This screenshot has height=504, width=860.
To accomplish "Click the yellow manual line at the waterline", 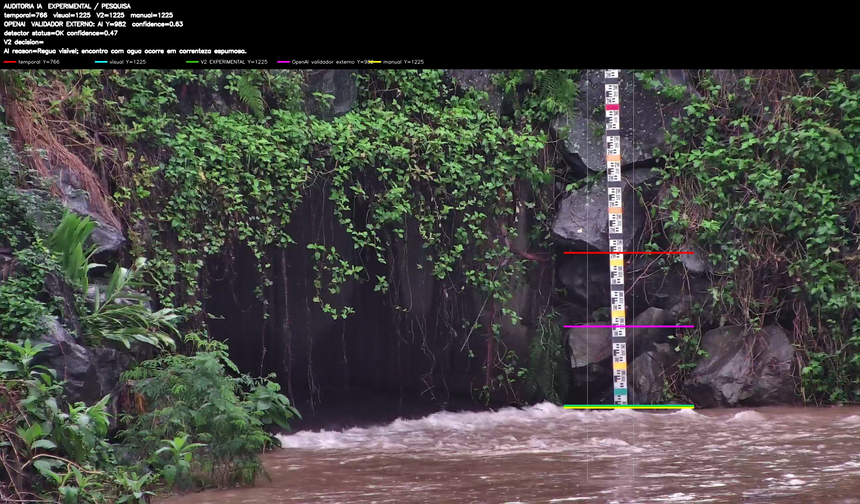I will pyautogui.click(x=629, y=408).
